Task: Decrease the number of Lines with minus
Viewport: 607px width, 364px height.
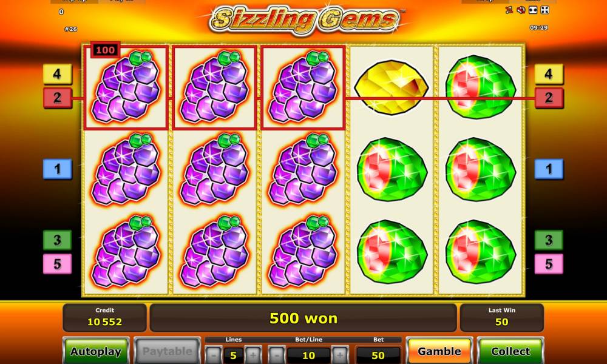Action: [x=213, y=355]
